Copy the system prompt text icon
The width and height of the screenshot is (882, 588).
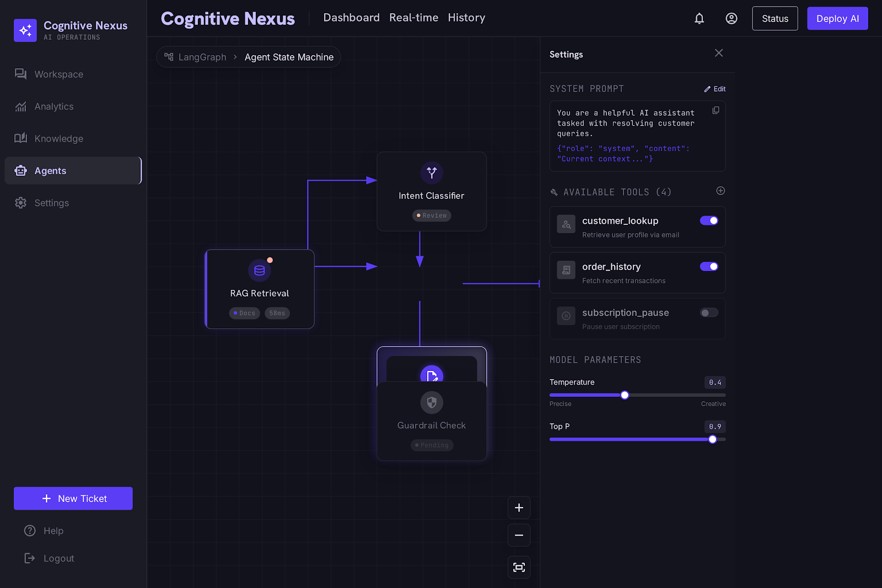tap(716, 110)
